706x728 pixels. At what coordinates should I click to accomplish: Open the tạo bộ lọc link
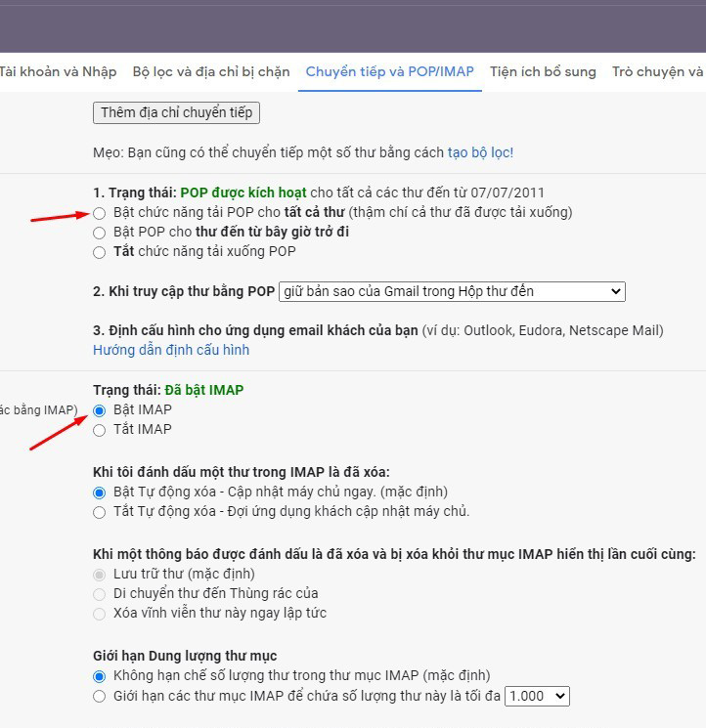click(x=480, y=152)
